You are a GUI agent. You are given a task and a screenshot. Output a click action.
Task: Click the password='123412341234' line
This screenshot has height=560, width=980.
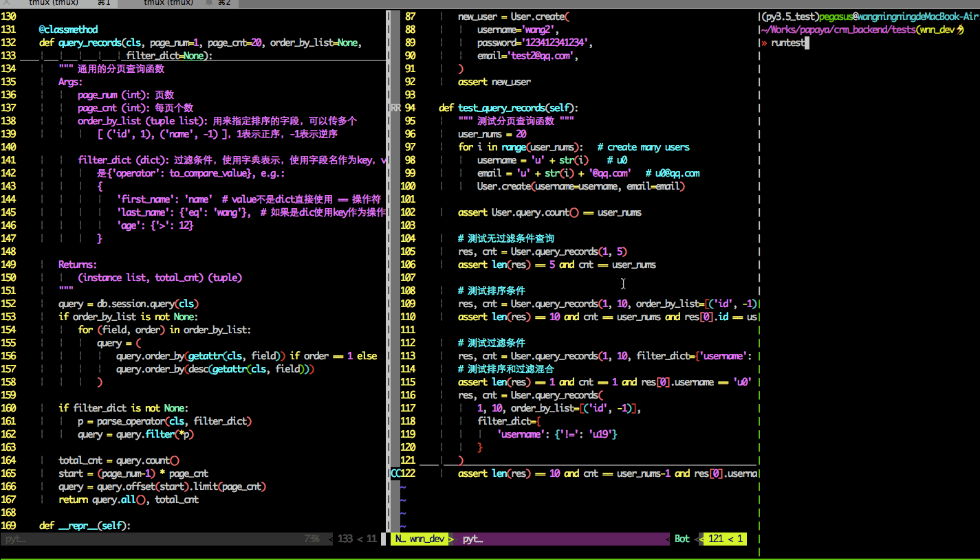[x=534, y=43]
